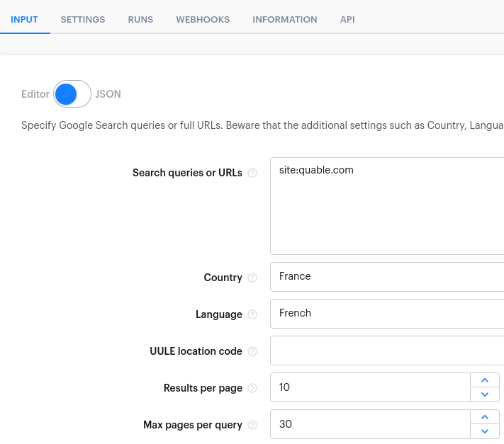Decrease Results per page value

485,394
